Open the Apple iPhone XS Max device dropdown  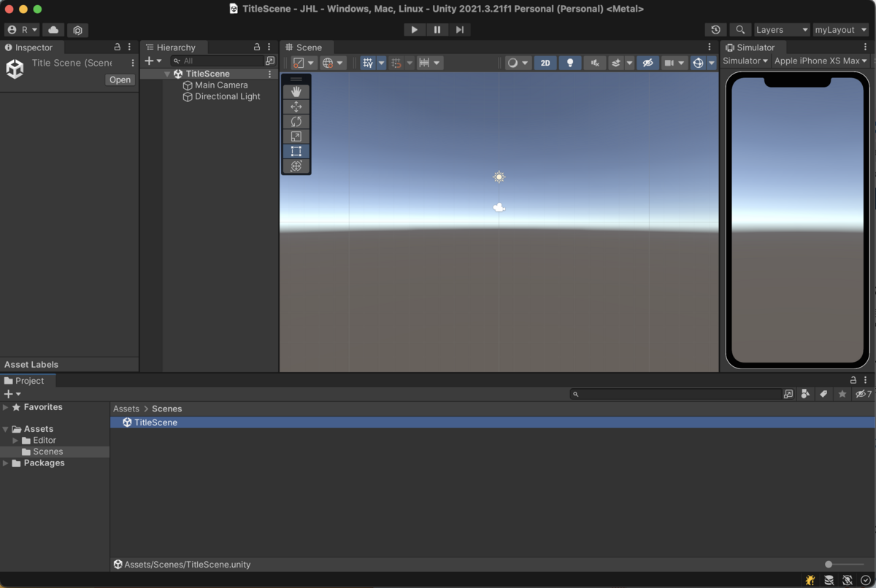click(x=821, y=61)
